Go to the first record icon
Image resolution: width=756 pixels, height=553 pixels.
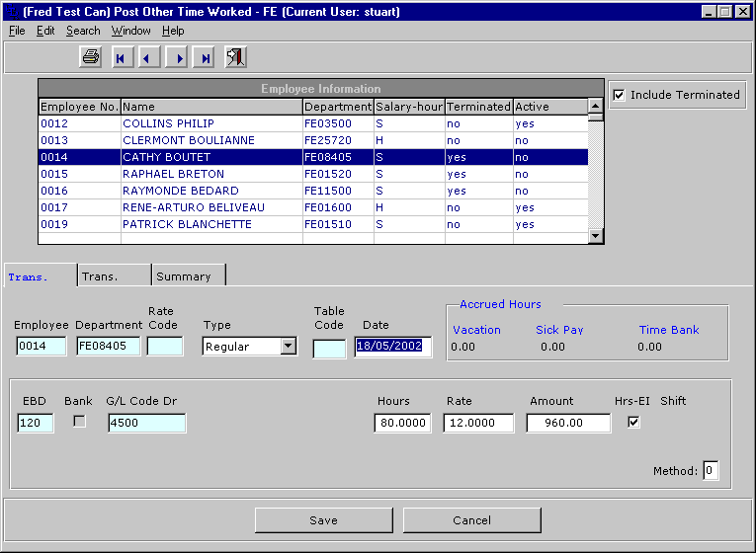[x=121, y=58]
